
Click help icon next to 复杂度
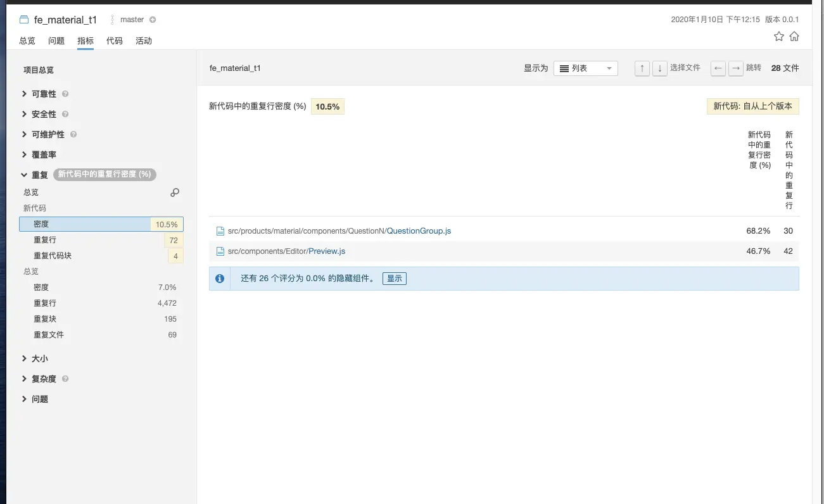click(65, 379)
